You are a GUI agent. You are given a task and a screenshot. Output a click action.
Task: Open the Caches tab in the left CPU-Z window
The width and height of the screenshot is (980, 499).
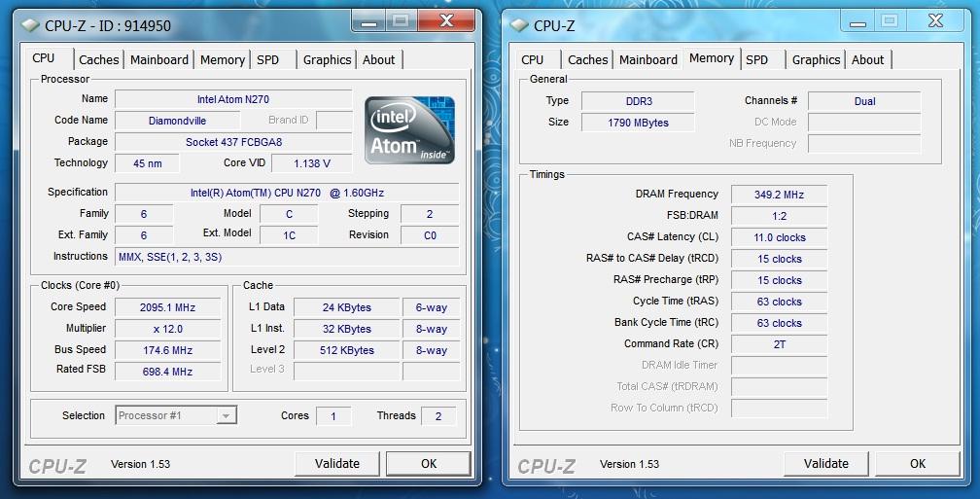click(99, 60)
